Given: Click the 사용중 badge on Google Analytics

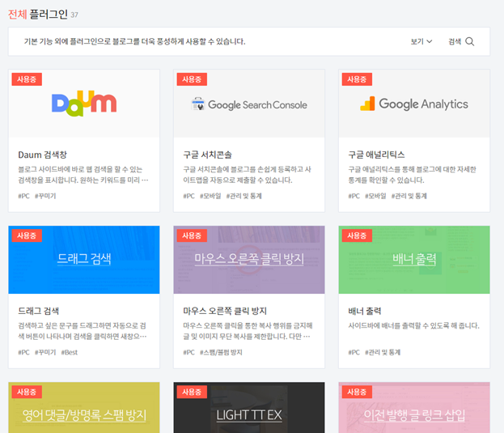Looking at the screenshot, I should 357,79.
